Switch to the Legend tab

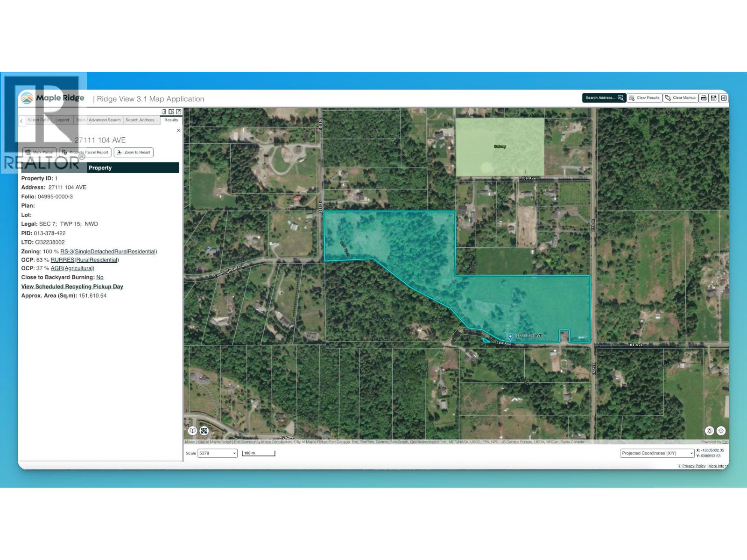(x=62, y=120)
